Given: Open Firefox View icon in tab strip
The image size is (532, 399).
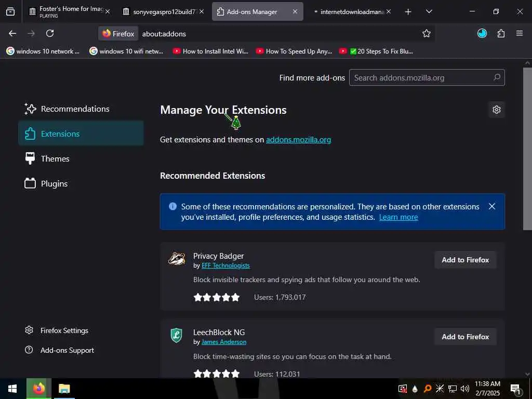Looking at the screenshot, I should point(10,12).
